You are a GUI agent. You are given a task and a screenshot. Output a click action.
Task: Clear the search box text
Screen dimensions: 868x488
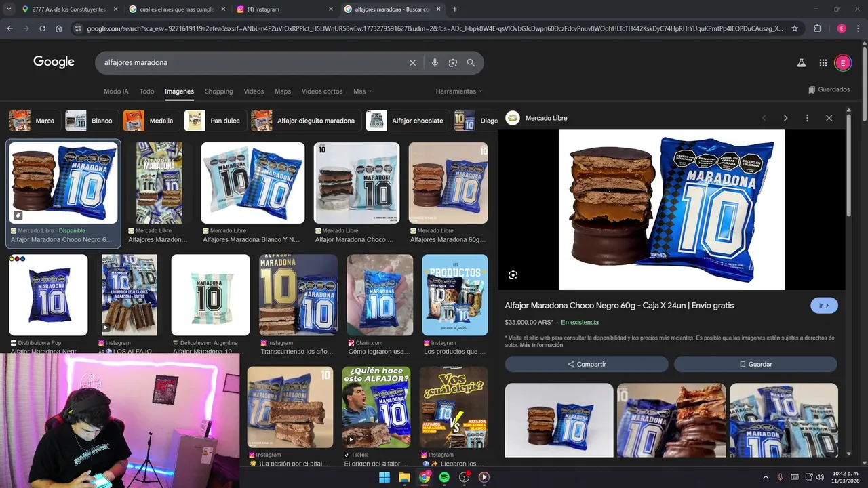click(x=412, y=62)
